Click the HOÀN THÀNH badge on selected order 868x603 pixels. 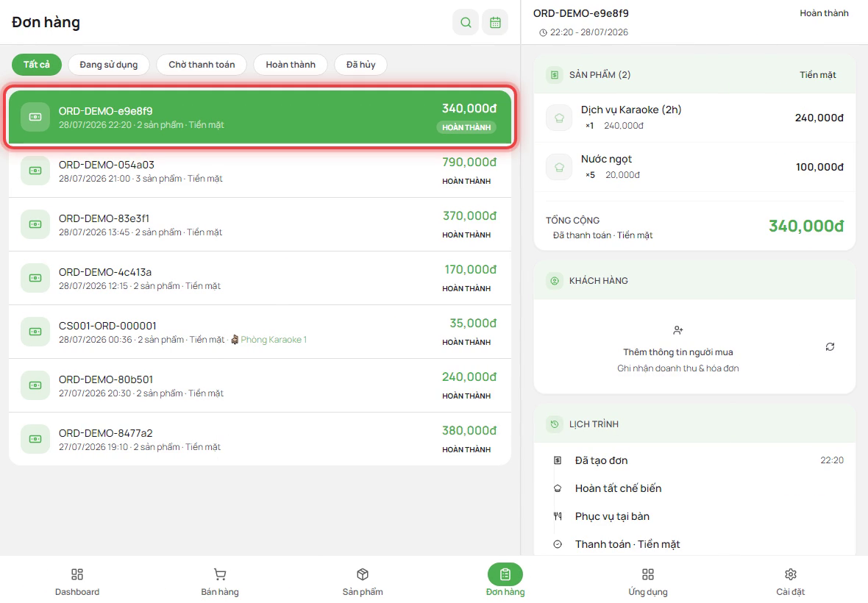click(466, 127)
